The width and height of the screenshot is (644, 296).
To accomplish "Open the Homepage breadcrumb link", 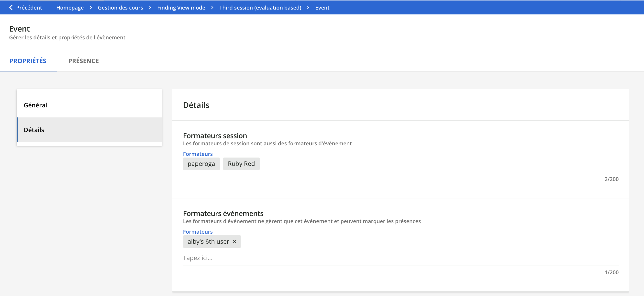I will tap(70, 8).
